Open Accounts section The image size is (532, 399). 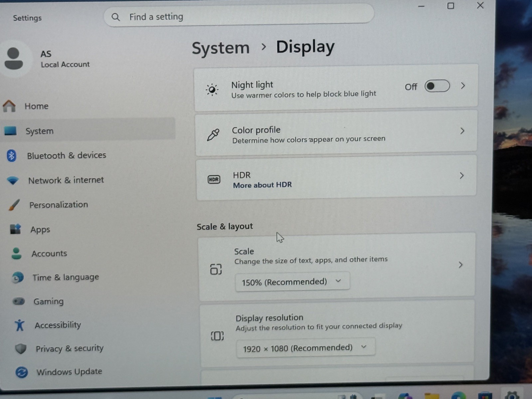click(x=49, y=254)
